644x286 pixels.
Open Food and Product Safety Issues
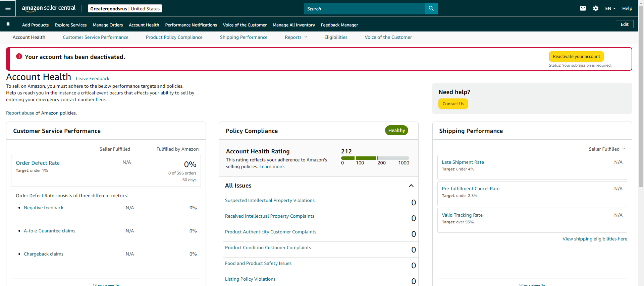point(258,263)
